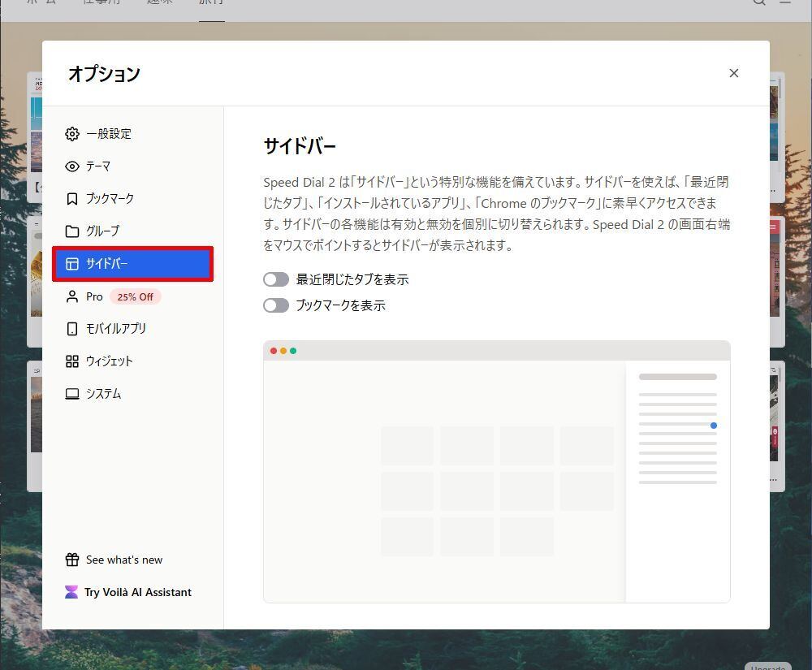Viewport: 812px width, 670px height.
Task: Go to the テーマ section
Action: tap(132, 166)
